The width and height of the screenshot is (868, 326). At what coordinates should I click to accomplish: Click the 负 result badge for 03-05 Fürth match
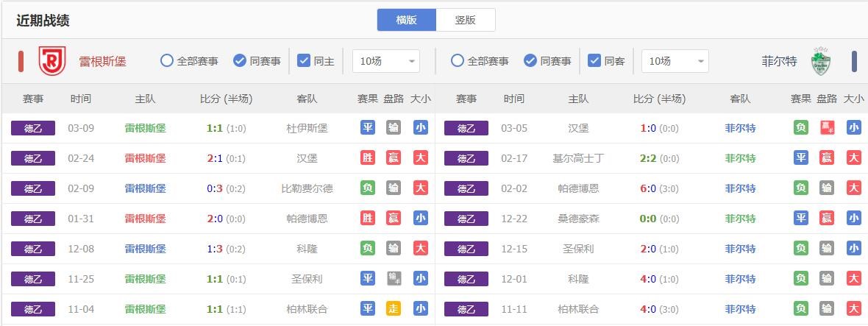pyautogui.click(x=801, y=128)
